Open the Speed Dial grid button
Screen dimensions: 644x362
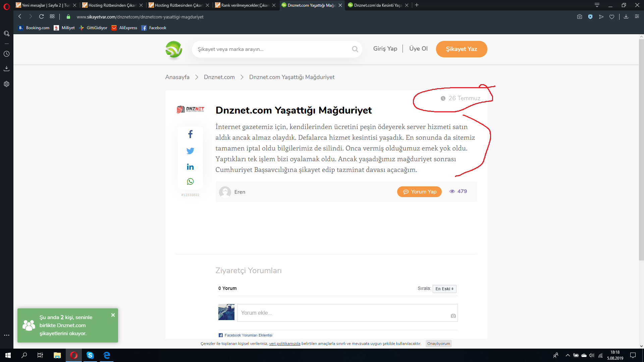[52, 16]
